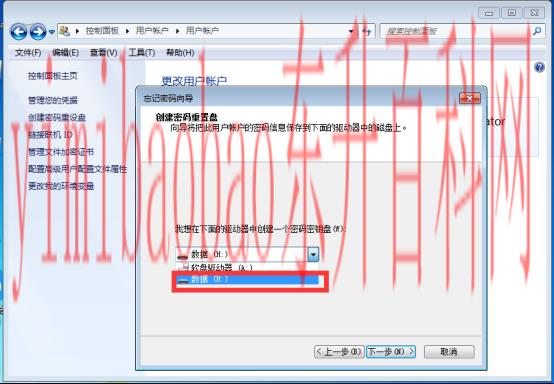Open 控制面板主页 link
The image size is (554, 384).
click(53, 76)
